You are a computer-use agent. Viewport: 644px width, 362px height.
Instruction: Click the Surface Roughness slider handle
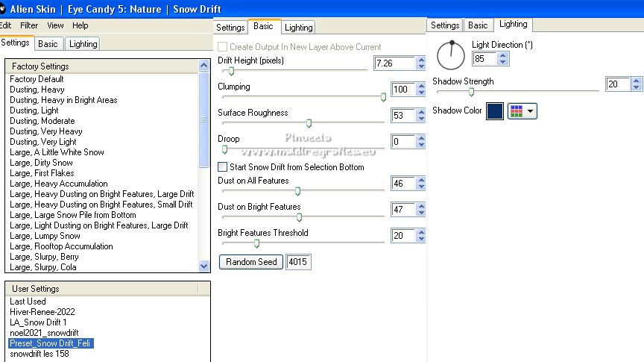pyautogui.click(x=309, y=123)
